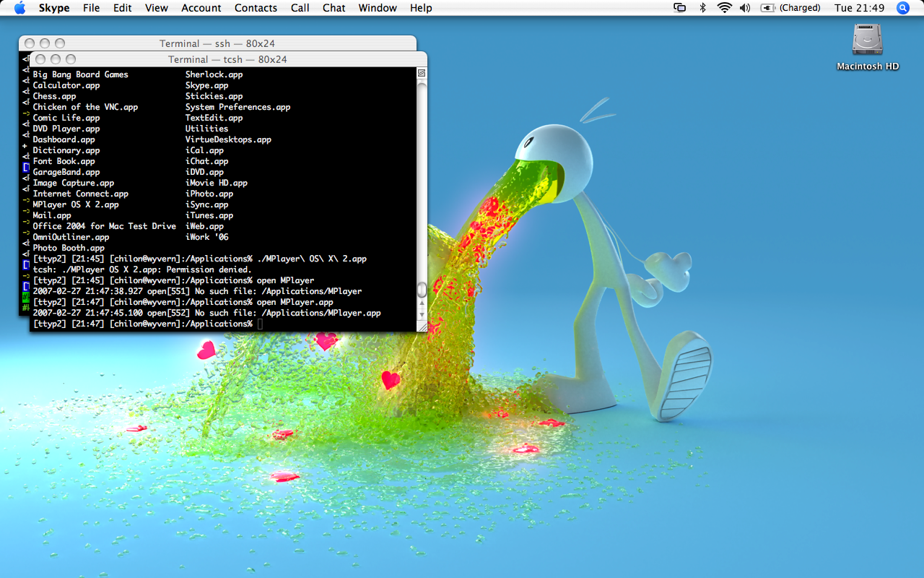Click the terminal scrollbar thumb
Screen dimensions: 924x578
click(422, 290)
